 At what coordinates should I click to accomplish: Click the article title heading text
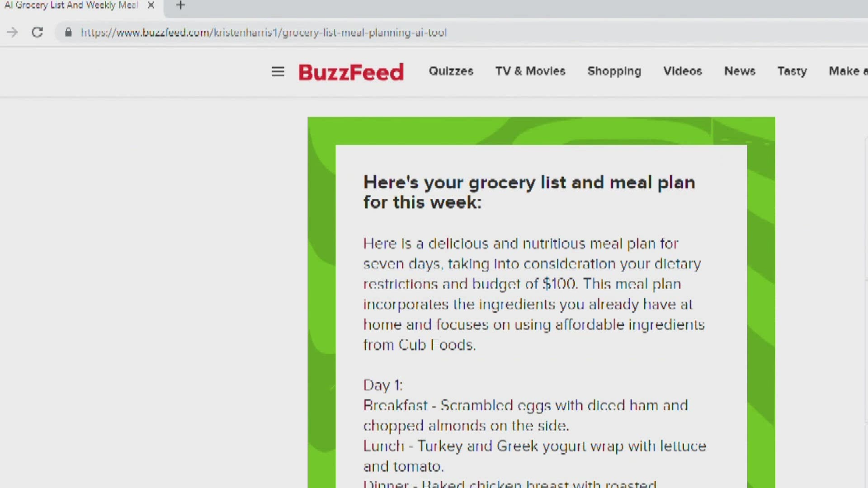point(529,192)
